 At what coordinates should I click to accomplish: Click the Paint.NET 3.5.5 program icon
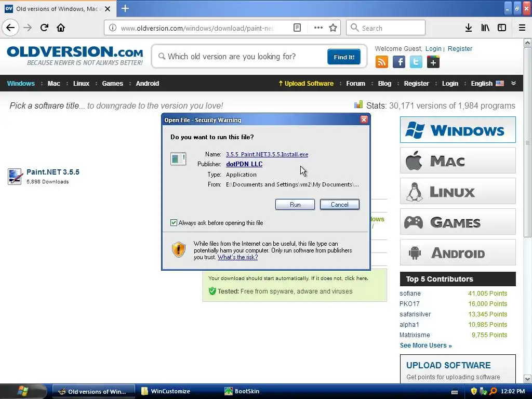15,177
